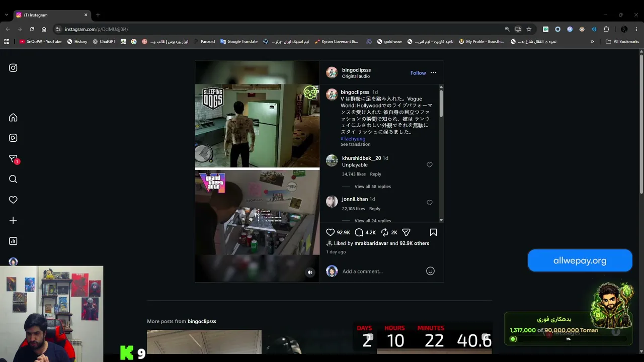Open the Reels section
This screenshot has width=644, height=362.
[13, 138]
